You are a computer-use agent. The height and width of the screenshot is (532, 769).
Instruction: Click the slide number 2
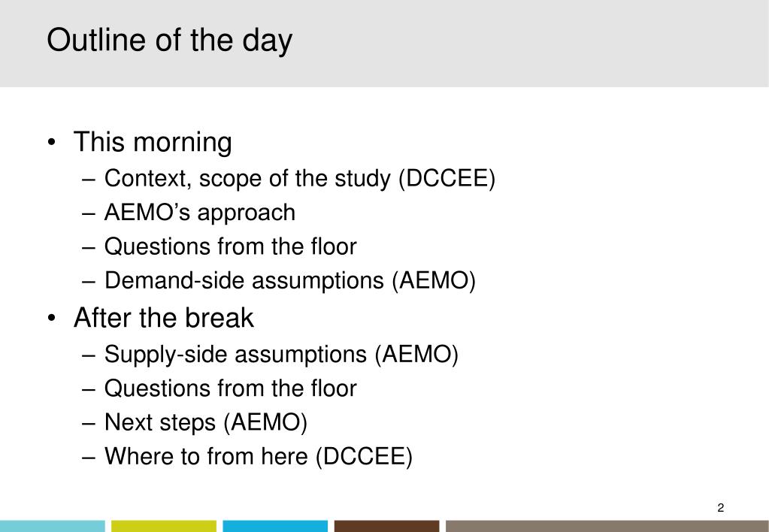click(720, 508)
